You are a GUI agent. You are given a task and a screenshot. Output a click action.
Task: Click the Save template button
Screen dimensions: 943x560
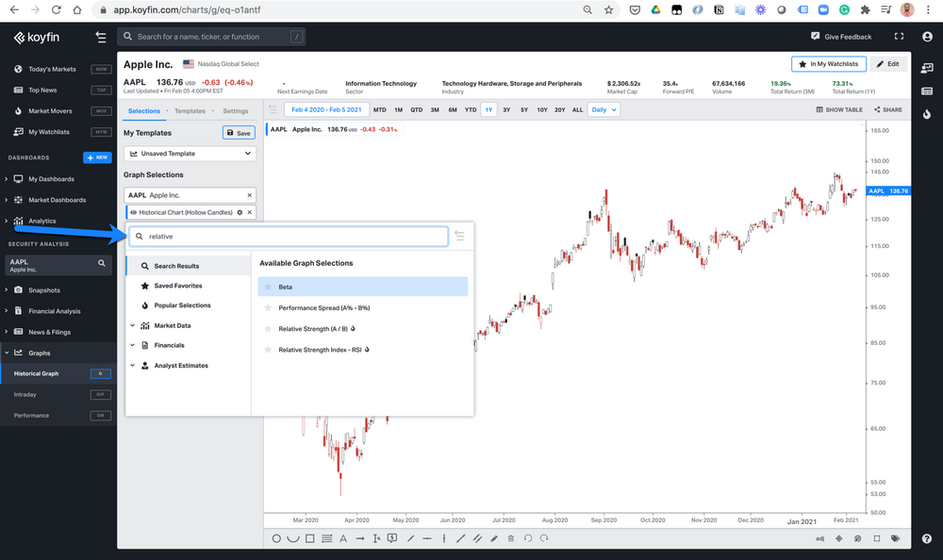tap(239, 132)
